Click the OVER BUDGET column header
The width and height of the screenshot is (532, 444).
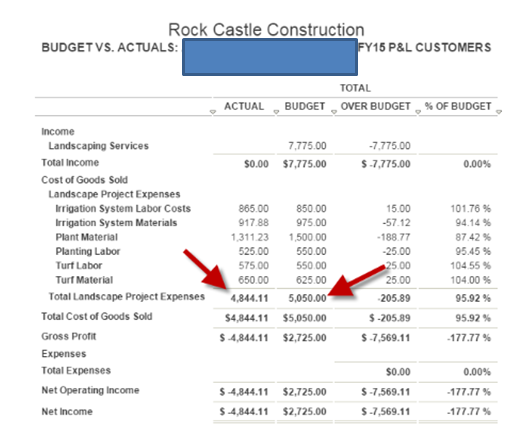(x=376, y=106)
